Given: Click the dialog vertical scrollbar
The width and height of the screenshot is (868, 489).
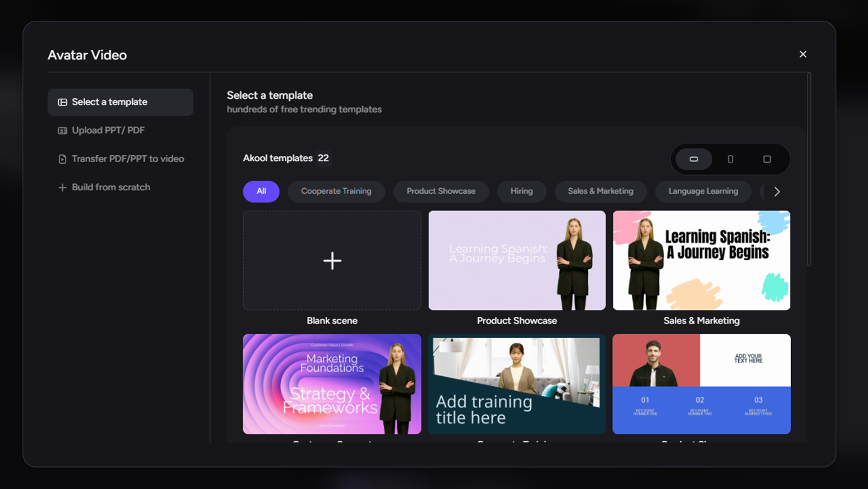Looking at the screenshot, I should coord(809,169).
